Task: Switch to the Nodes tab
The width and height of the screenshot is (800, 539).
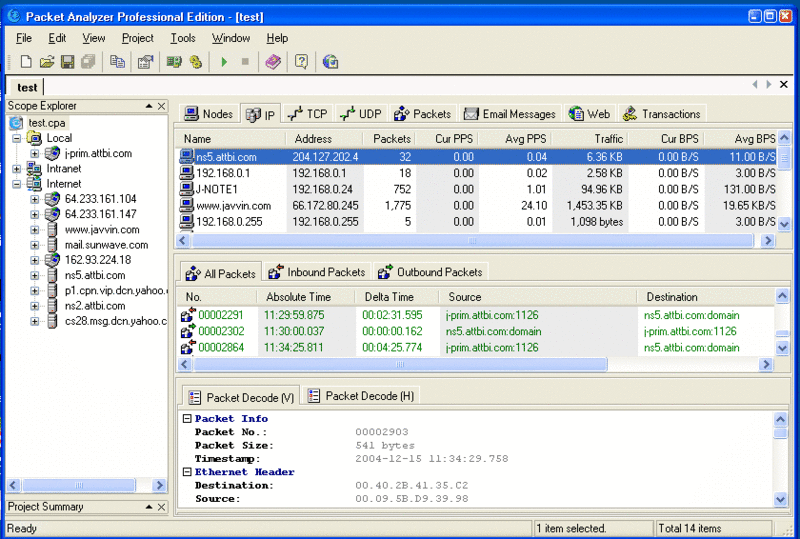Action: 209,114
